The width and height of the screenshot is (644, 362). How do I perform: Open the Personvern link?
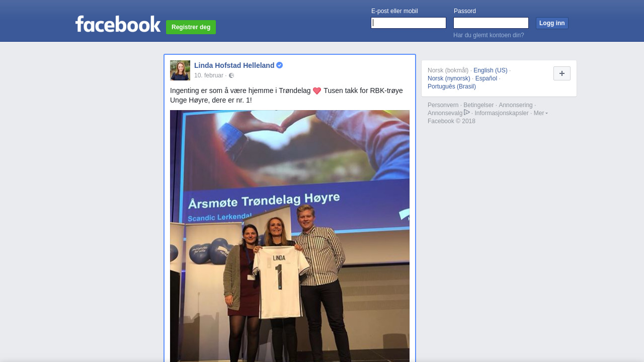[x=443, y=105]
